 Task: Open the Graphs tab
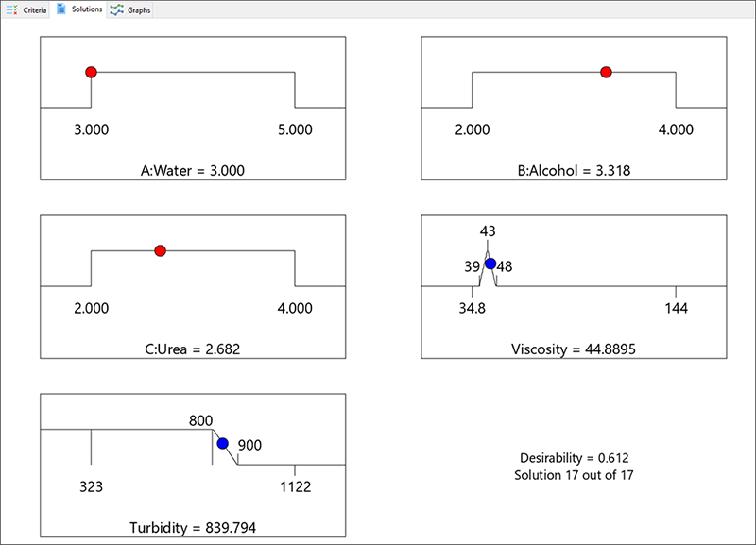pyautogui.click(x=130, y=9)
